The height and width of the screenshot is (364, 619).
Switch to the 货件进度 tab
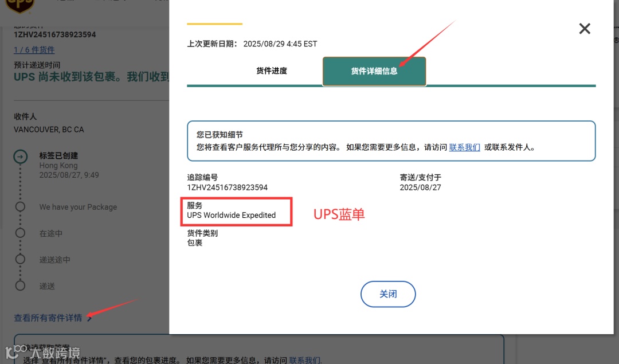point(272,71)
